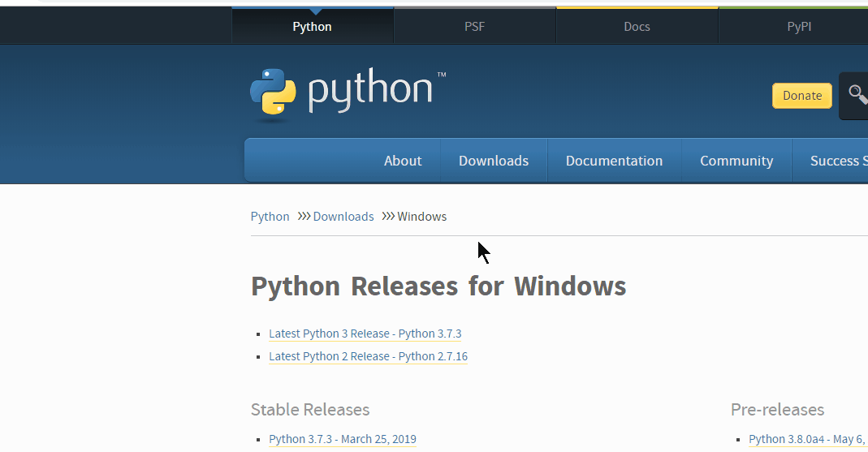Open the PSF top tab
The image size is (868, 452).
pos(474,27)
